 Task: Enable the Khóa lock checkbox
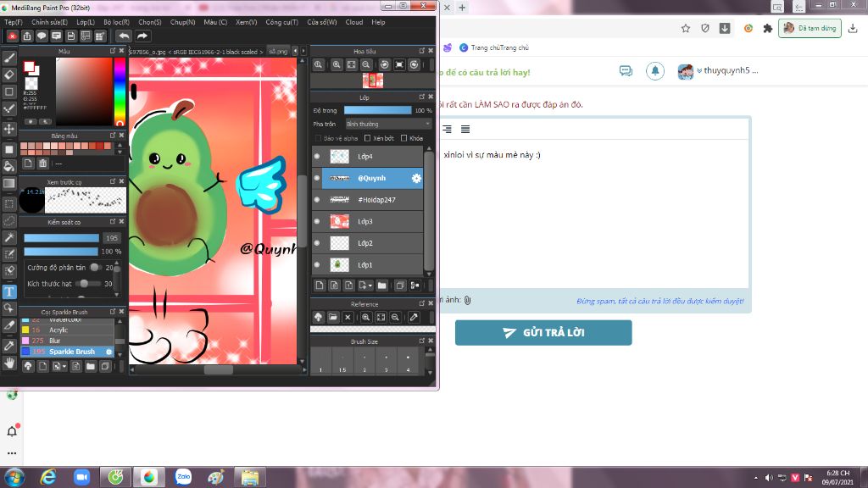(404, 138)
